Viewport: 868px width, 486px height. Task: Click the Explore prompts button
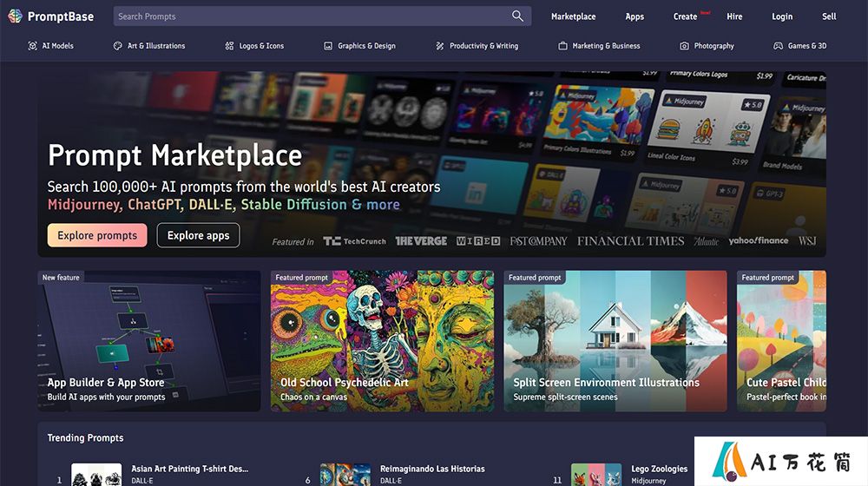point(97,235)
